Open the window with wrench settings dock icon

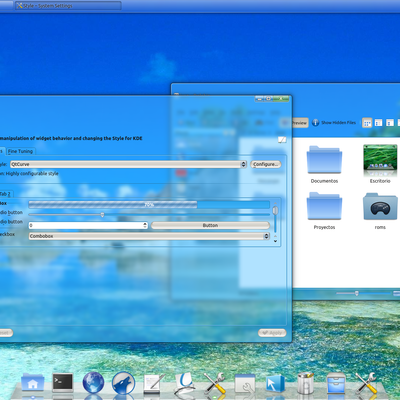click(245, 383)
